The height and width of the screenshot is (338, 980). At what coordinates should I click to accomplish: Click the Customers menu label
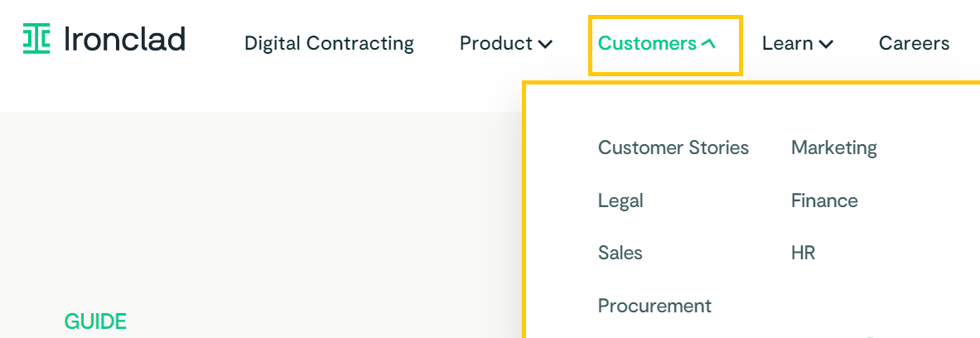647,43
